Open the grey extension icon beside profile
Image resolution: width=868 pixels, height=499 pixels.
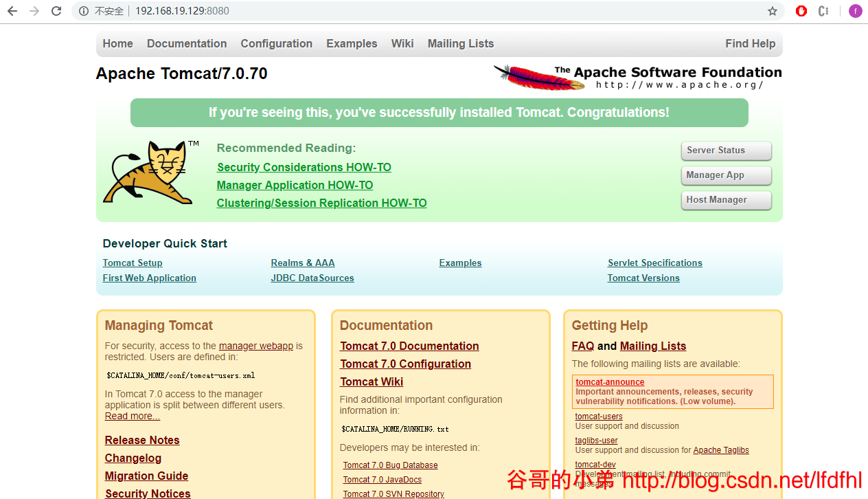click(x=823, y=11)
